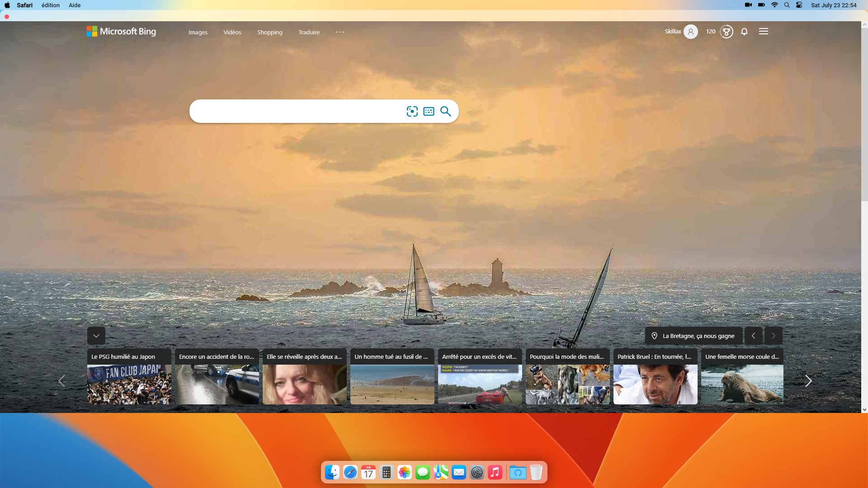The image size is (868, 488).
Task: Open Photos from the dock
Action: [x=404, y=472]
